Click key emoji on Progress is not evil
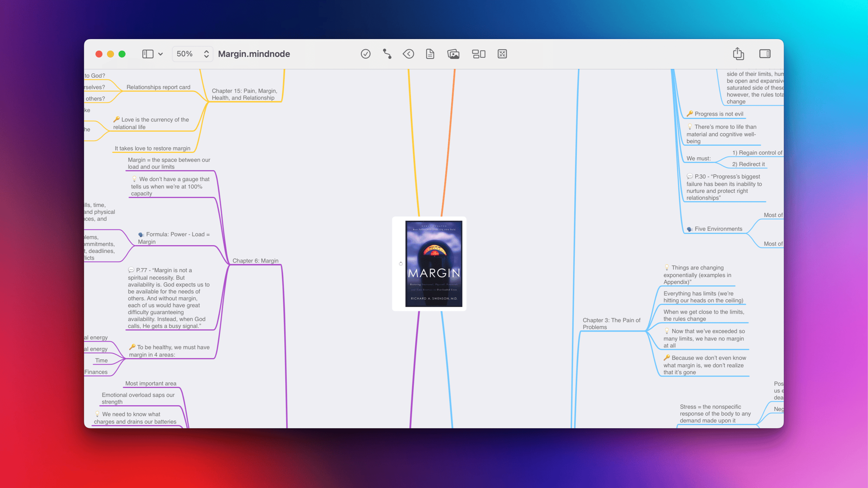The image size is (868, 488). [x=690, y=114]
